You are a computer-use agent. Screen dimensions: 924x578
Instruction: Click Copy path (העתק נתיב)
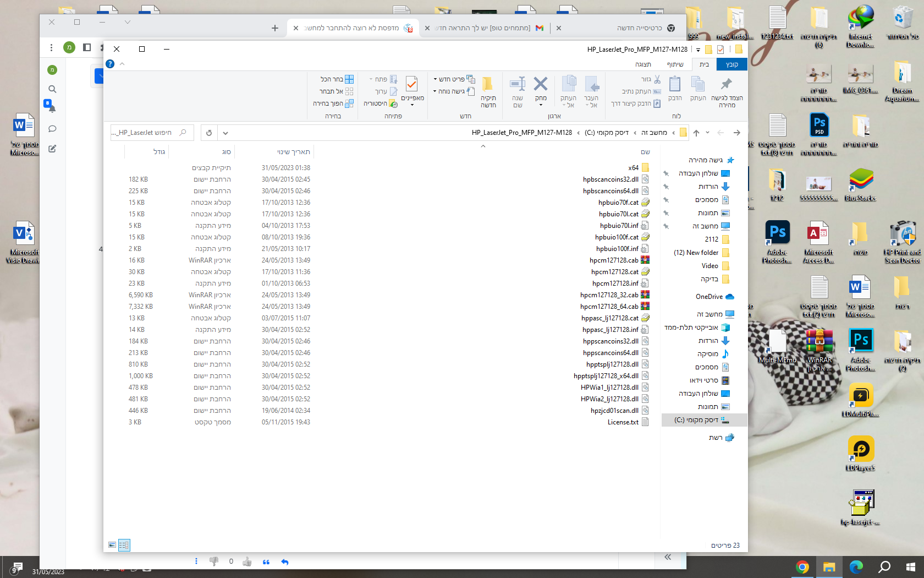click(x=641, y=91)
